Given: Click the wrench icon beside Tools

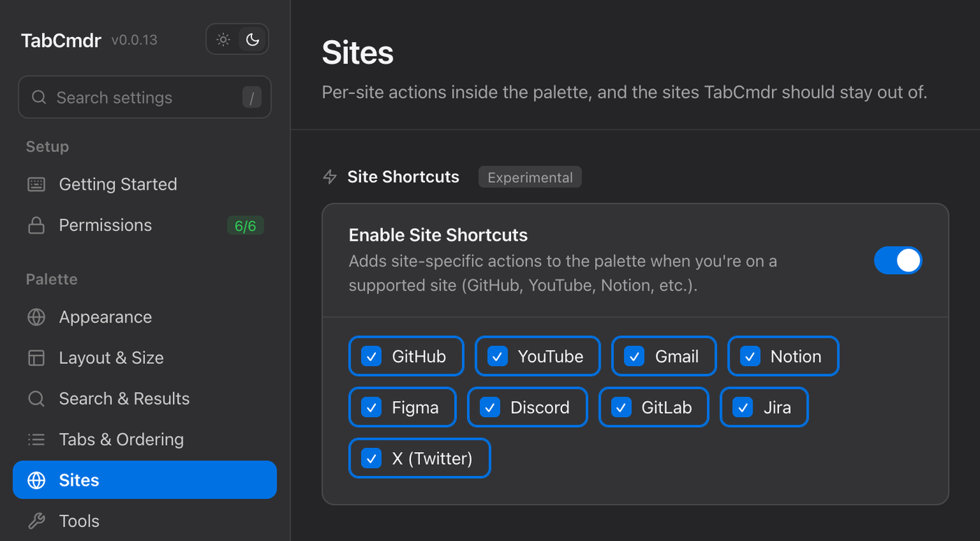Looking at the screenshot, I should point(36,521).
